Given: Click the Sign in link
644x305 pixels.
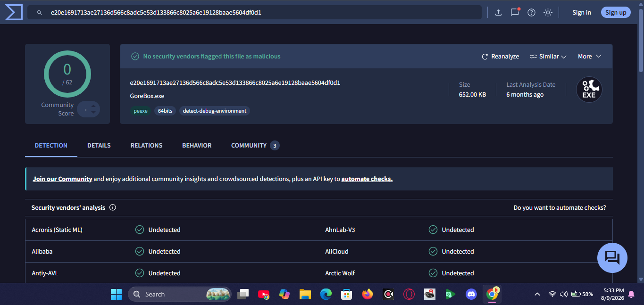Looking at the screenshot, I should pos(581,13).
